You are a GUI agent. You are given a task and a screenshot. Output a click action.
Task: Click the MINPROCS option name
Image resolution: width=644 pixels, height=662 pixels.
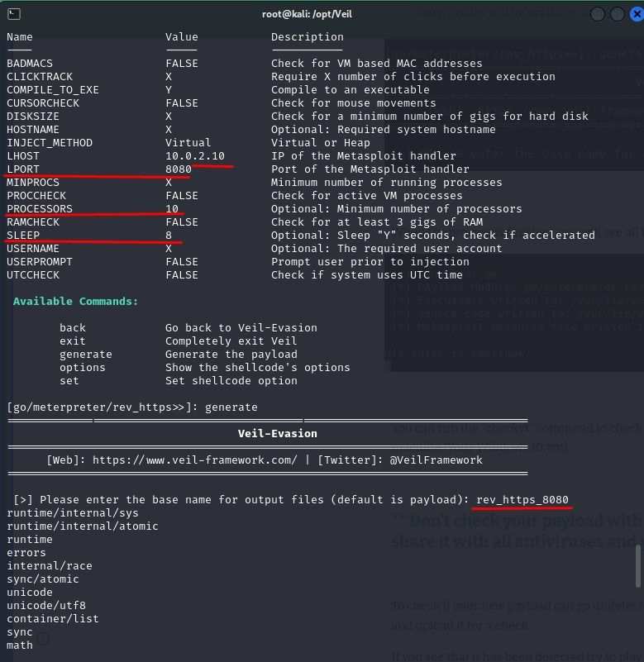click(33, 183)
